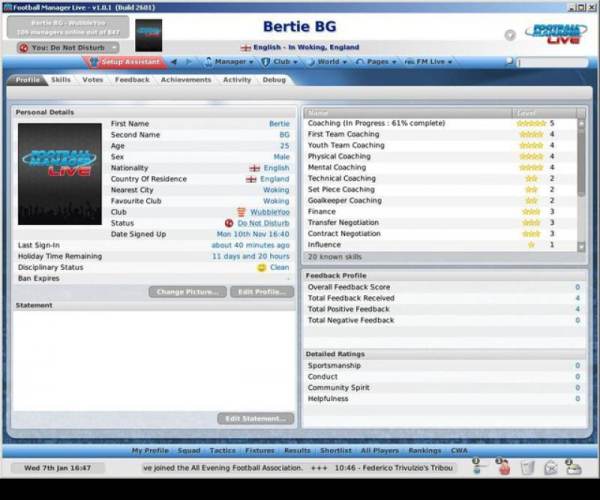
Task: Open the Club menu
Action: [x=280, y=62]
